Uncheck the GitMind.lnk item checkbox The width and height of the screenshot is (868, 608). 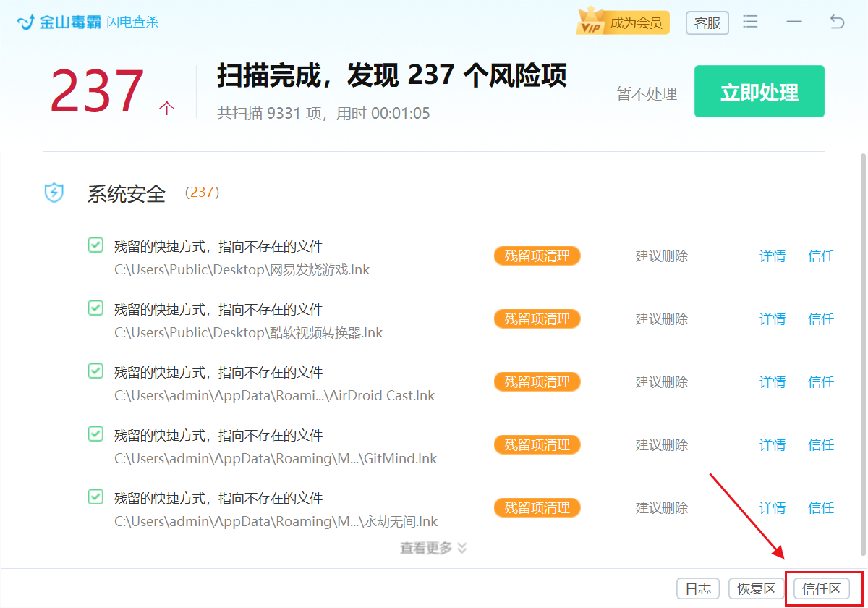pos(95,434)
